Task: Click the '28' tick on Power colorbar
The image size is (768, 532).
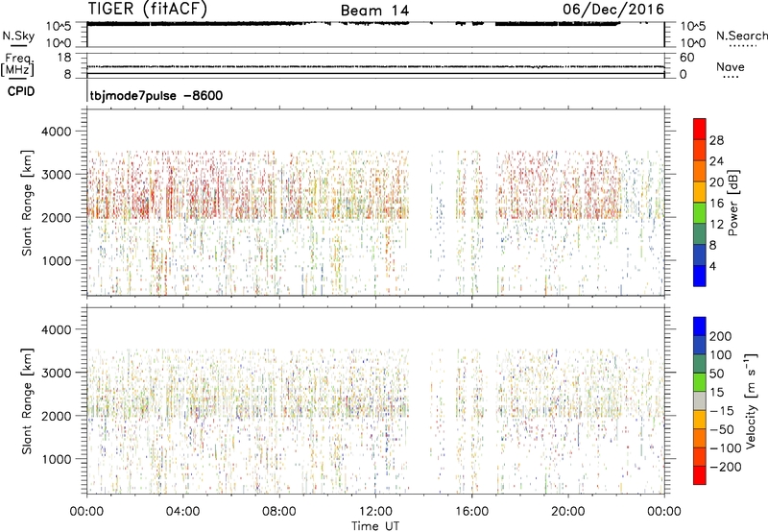Action: [x=716, y=140]
